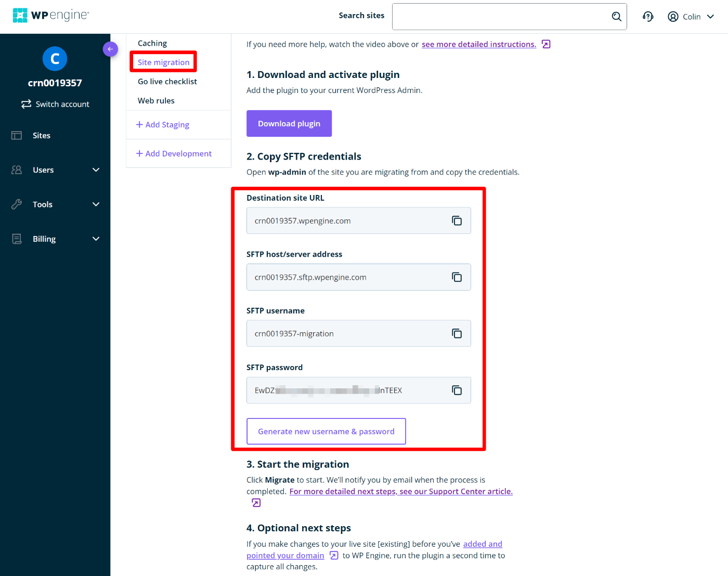Screen dimensions: 728x576
Task: Expand the Billing menu chevron
Action: [x=96, y=239]
